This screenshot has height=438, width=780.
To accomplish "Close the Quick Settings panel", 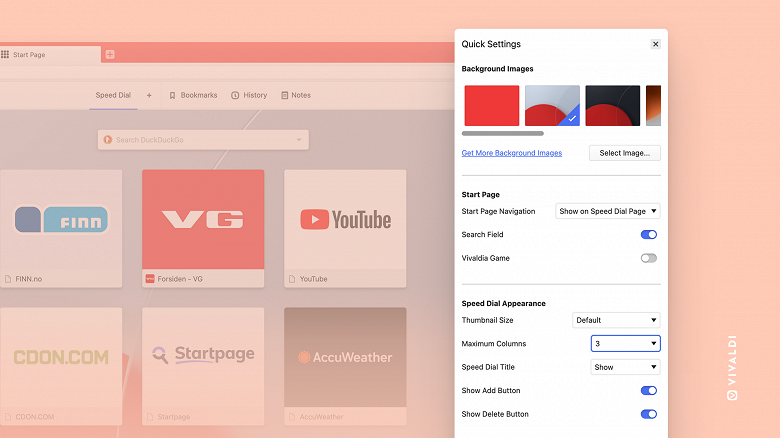I will point(656,44).
